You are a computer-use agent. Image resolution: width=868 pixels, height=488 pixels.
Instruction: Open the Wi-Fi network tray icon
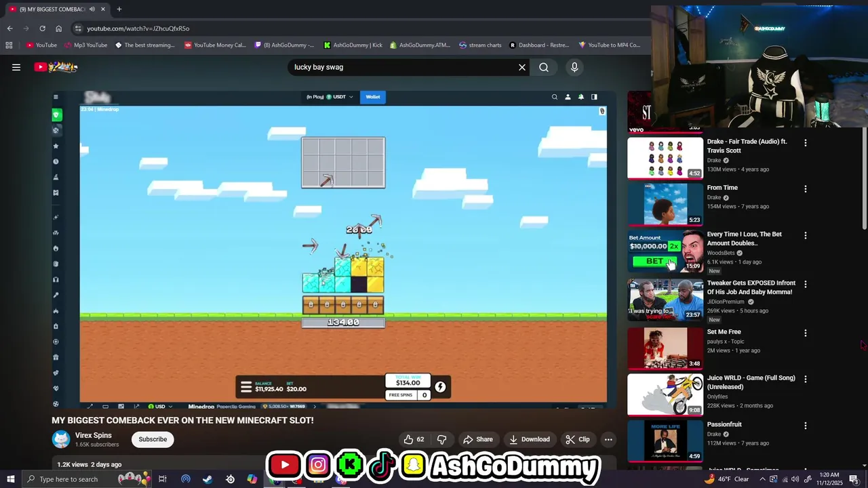click(x=785, y=479)
